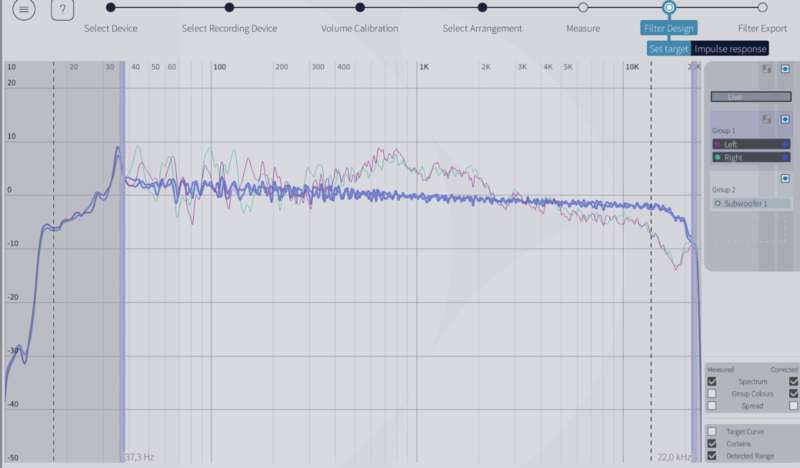This screenshot has height=468, width=800.
Task: Uncheck the Detected Range checkbox
Action: 712,455
